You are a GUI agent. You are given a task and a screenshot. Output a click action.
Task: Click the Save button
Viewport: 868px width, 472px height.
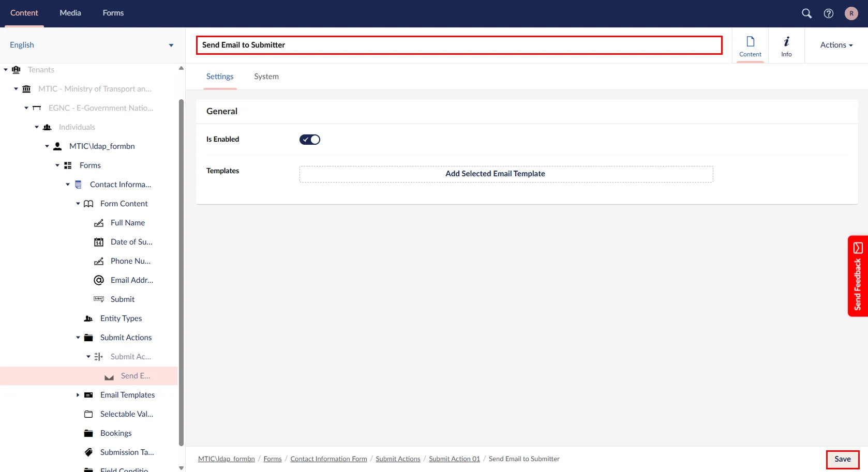tap(842, 459)
